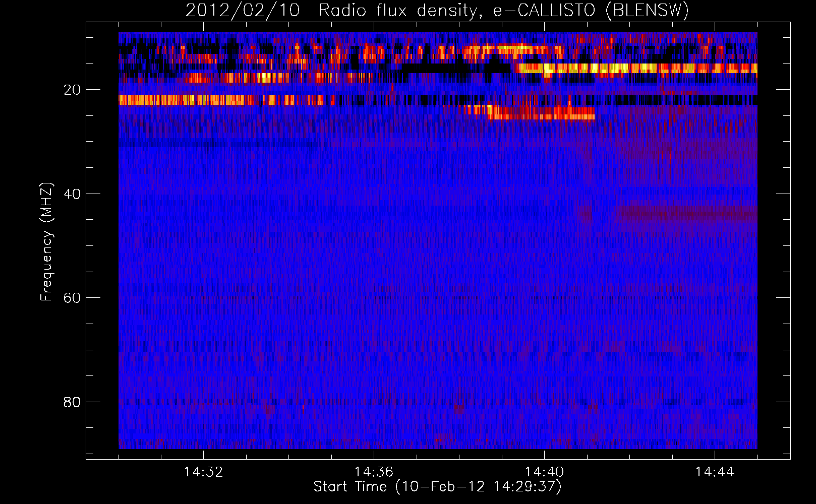Click the '14:32' time tick label
The height and width of the screenshot is (504, 816).
tap(203, 472)
